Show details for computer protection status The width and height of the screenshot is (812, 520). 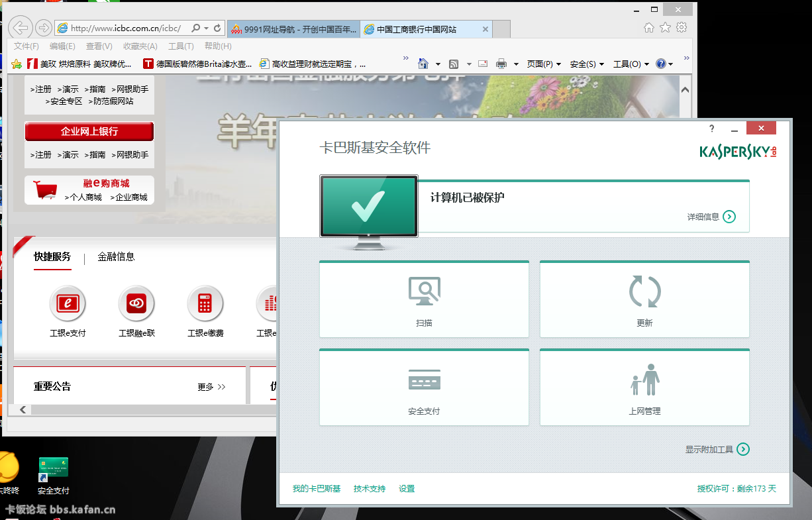tap(711, 217)
